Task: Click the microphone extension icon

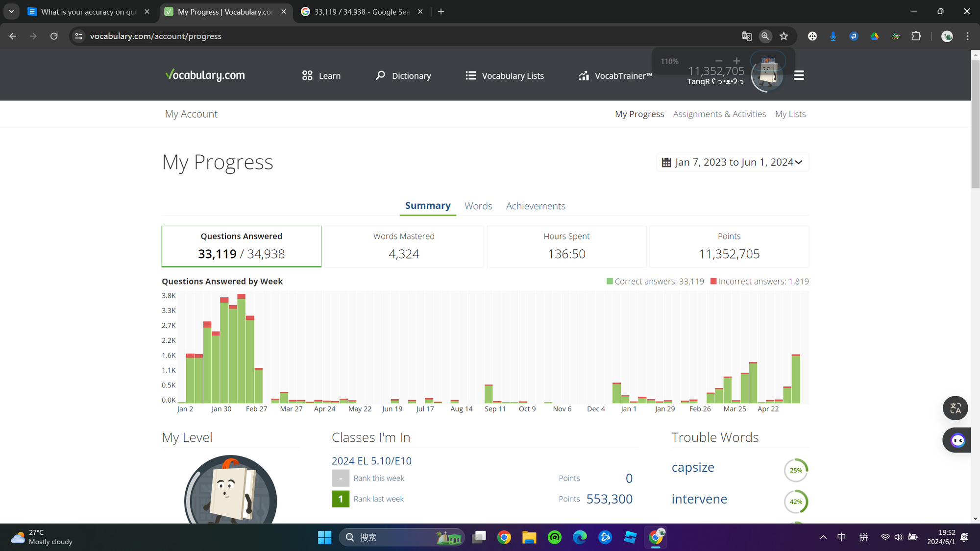Action: tap(833, 36)
